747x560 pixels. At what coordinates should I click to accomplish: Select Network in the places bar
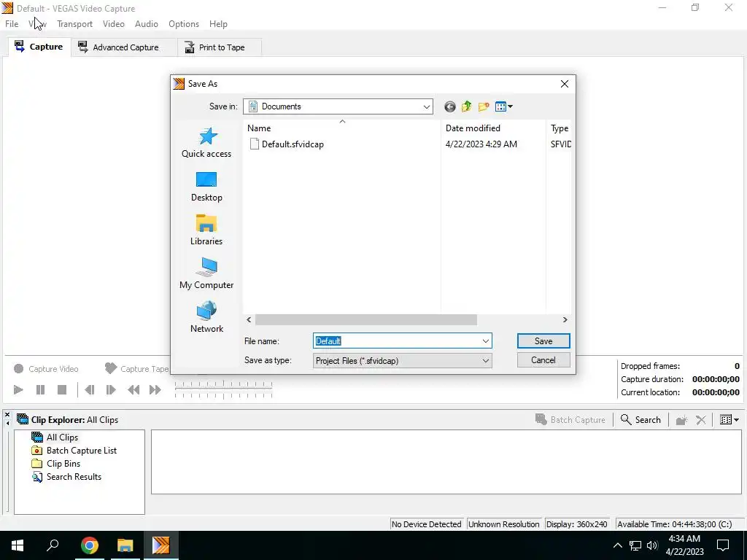(206, 318)
